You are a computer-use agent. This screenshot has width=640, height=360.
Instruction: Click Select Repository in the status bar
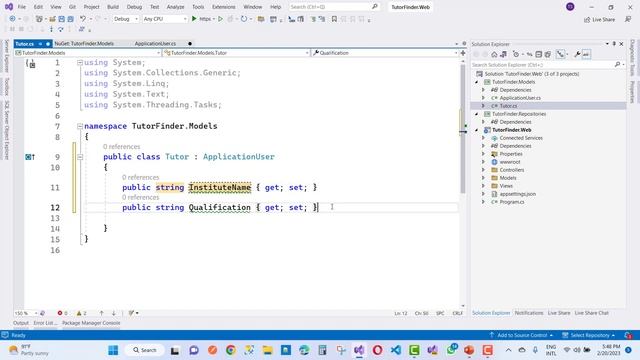[x=589, y=335]
